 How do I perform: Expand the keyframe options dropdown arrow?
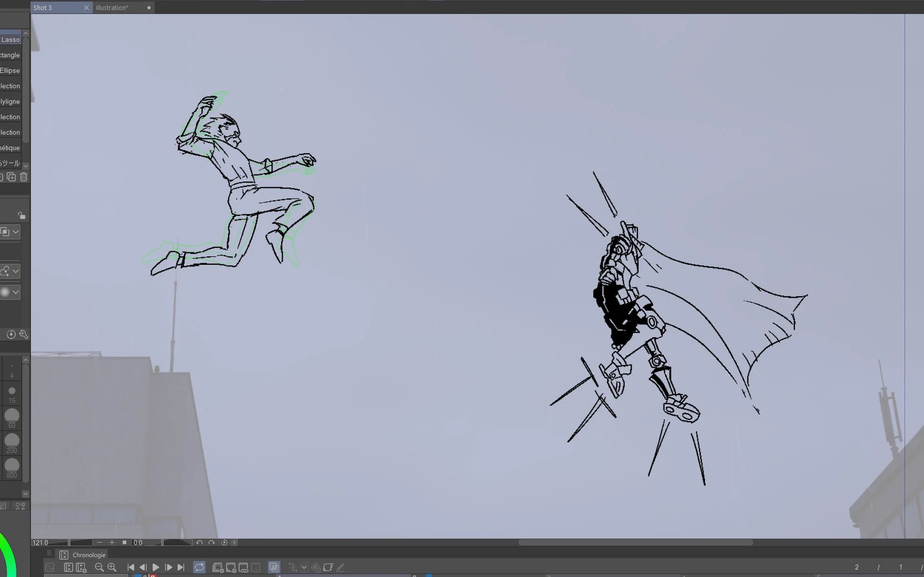[x=304, y=567]
